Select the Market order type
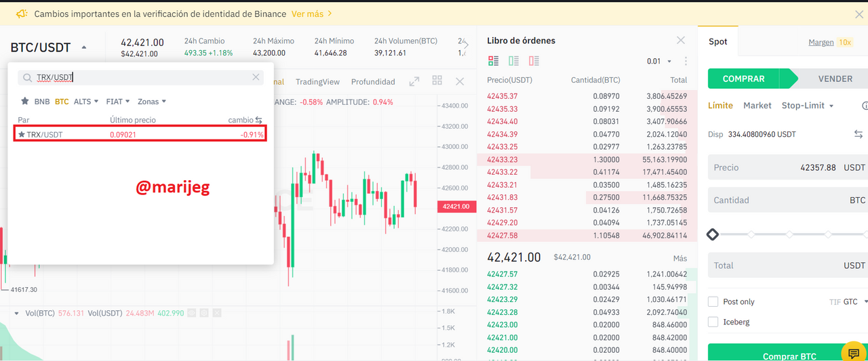Image resolution: width=868 pixels, height=361 pixels. tap(757, 106)
